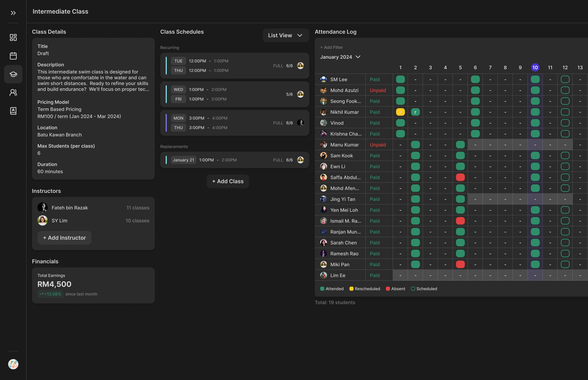Select the January 21 replacement class entry
The width and height of the screenshot is (588, 380).
point(234,160)
